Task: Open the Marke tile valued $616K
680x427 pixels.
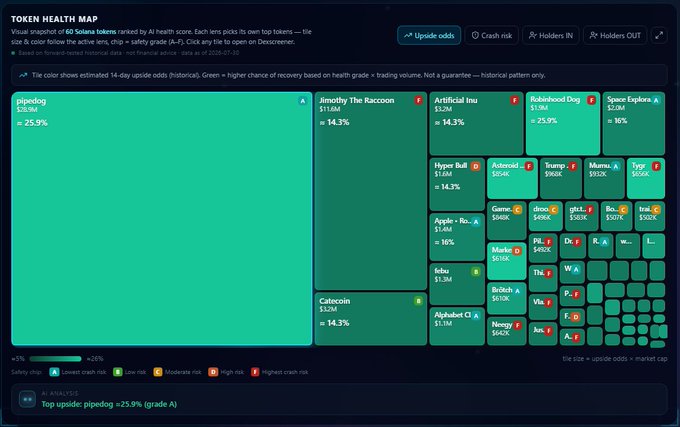Action: (507, 261)
